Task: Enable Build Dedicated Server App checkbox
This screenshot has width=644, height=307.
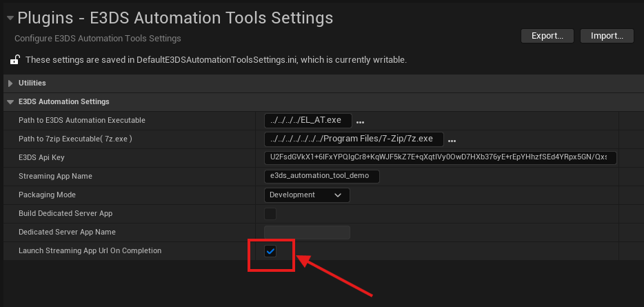Action: tap(270, 214)
